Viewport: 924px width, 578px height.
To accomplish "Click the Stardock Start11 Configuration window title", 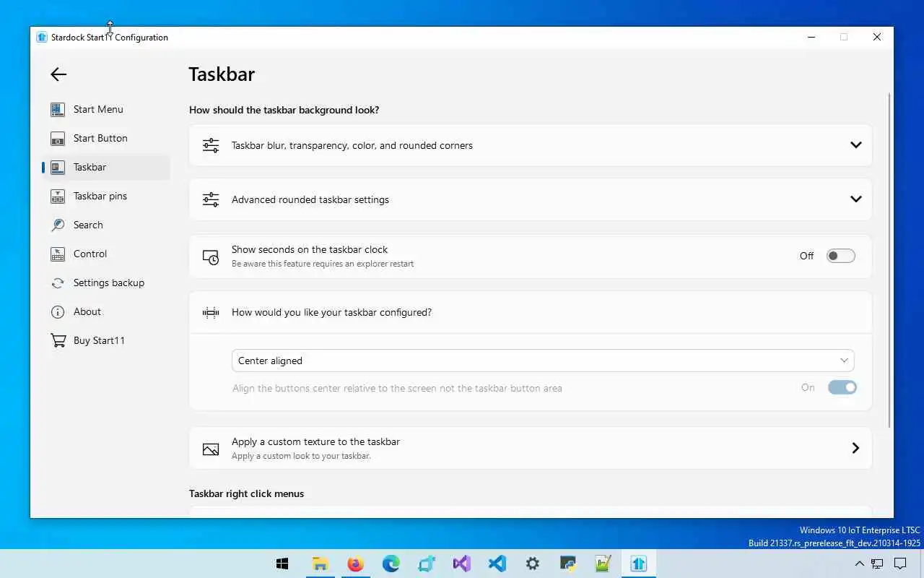I will pos(110,37).
